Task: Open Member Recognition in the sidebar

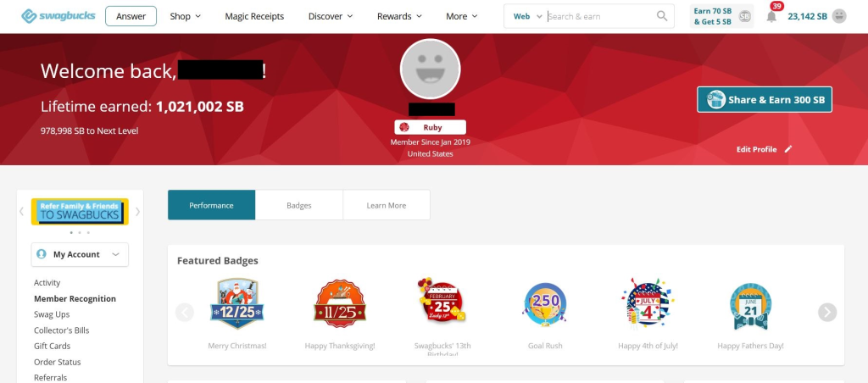Action: pos(75,298)
